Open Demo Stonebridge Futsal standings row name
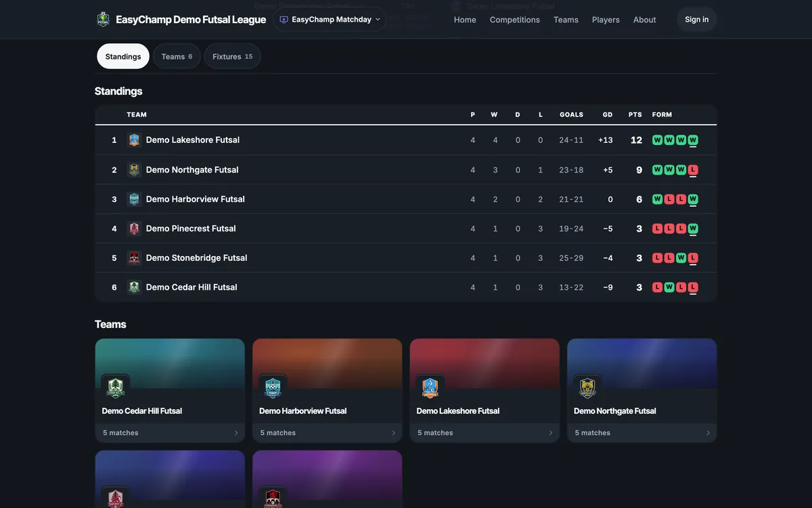 tap(197, 258)
